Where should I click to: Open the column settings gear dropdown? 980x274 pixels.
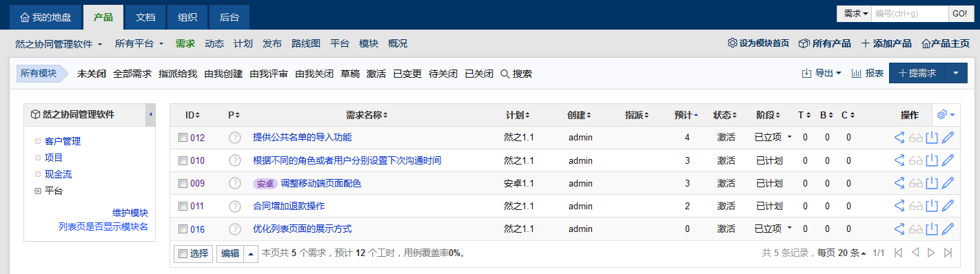(x=946, y=114)
